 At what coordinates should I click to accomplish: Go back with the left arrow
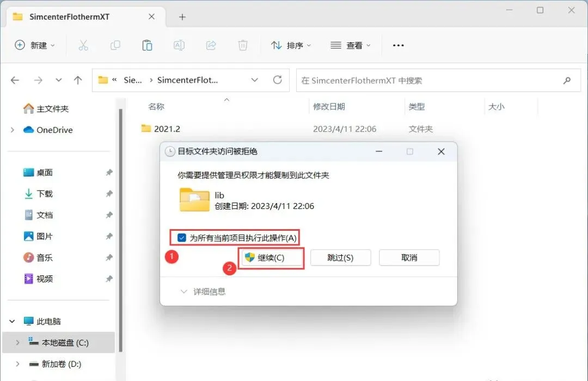tap(15, 80)
